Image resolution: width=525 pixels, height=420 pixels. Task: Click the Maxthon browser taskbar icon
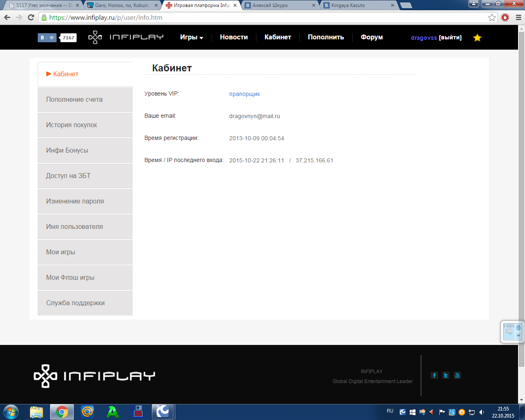[x=163, y=412]
